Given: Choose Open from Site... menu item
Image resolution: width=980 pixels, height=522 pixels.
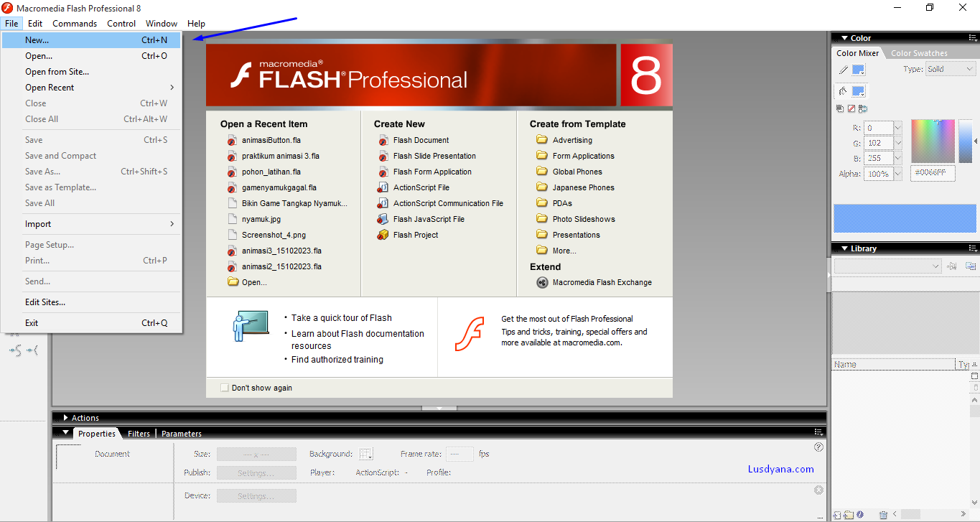Looking at the screenshot, I should click(92, 72).
